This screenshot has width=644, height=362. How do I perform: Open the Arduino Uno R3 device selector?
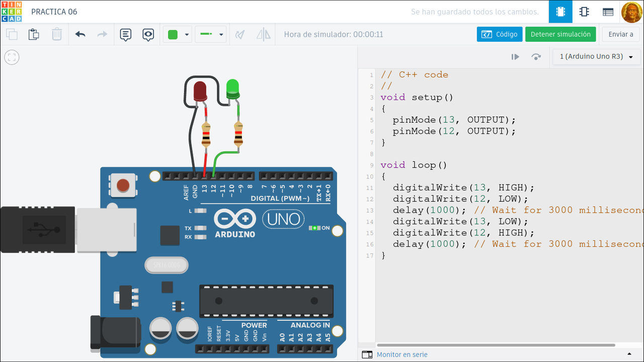tap(596, 57)
